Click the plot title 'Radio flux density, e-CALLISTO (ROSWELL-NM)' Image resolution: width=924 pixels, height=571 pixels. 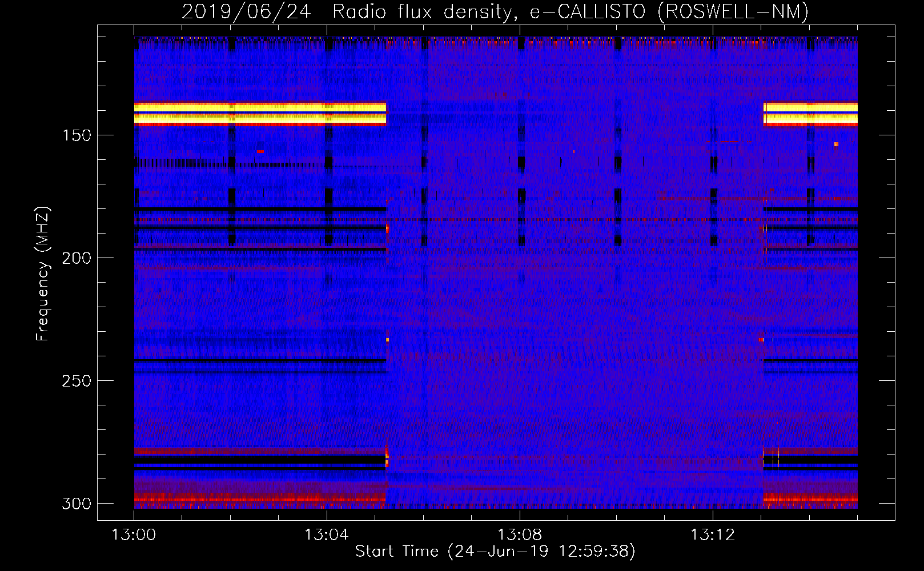[x=571, y=11]
